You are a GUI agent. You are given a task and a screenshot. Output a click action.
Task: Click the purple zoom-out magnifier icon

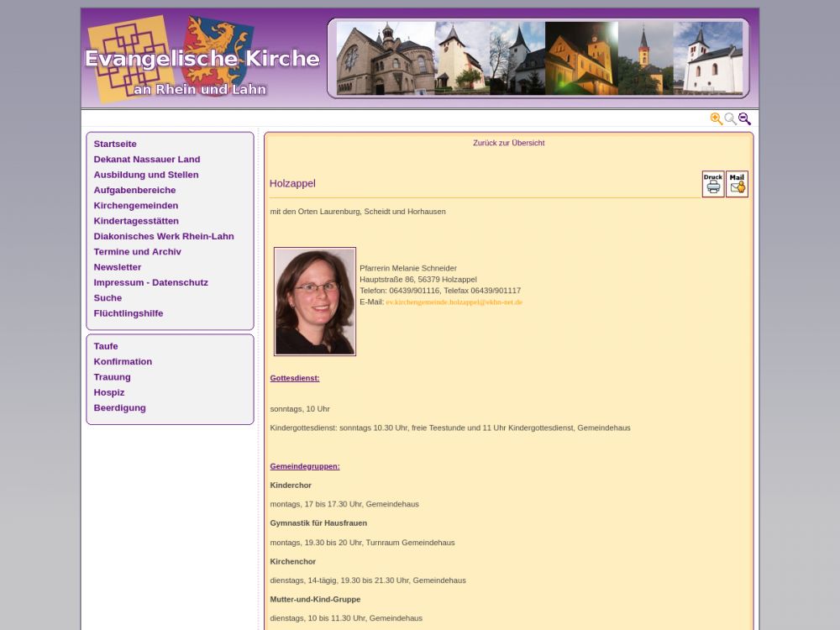(744, 119)
